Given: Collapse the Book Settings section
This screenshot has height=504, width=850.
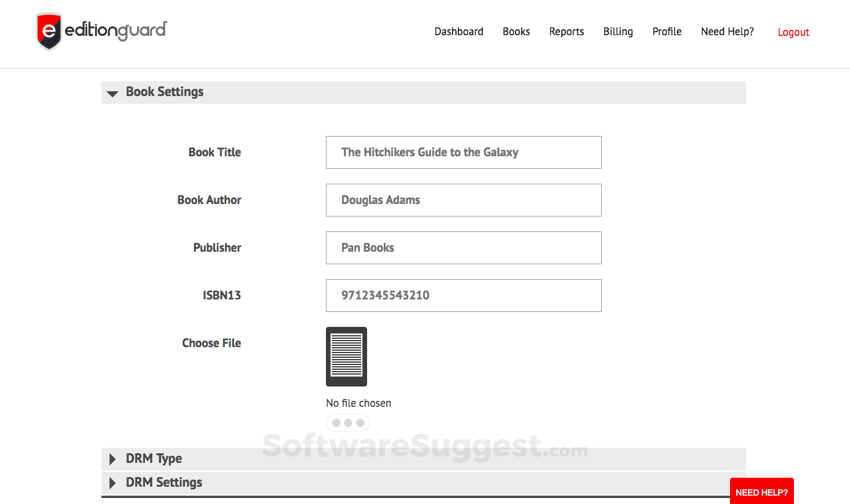Looking at the screenshot, I should [x=112, y=93].
